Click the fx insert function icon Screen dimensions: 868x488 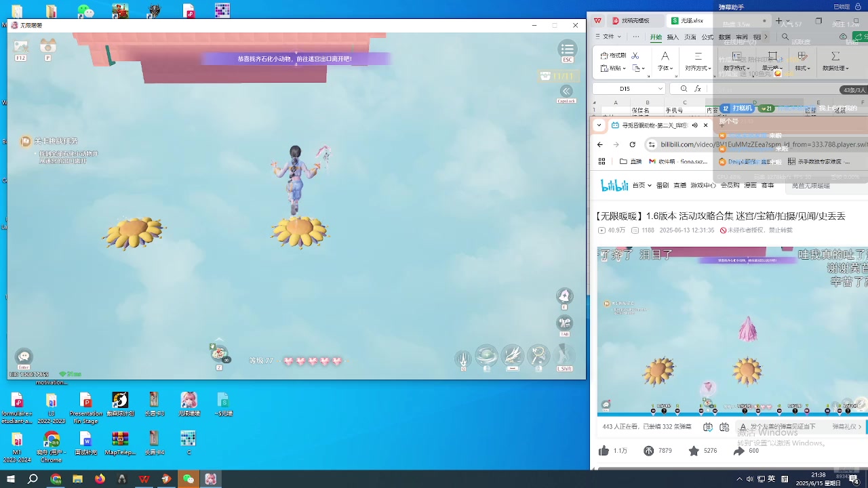tap(697, 89)
